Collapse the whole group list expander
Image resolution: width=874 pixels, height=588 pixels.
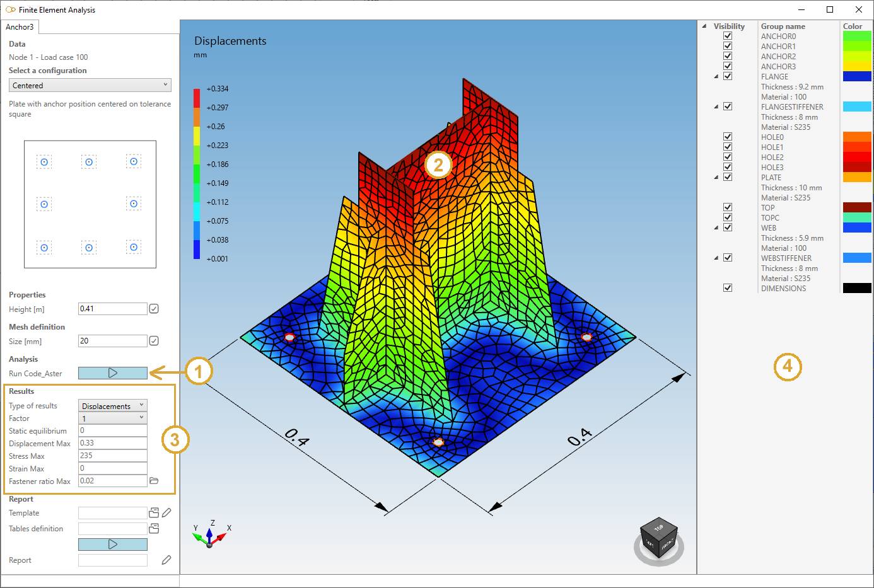704,26
